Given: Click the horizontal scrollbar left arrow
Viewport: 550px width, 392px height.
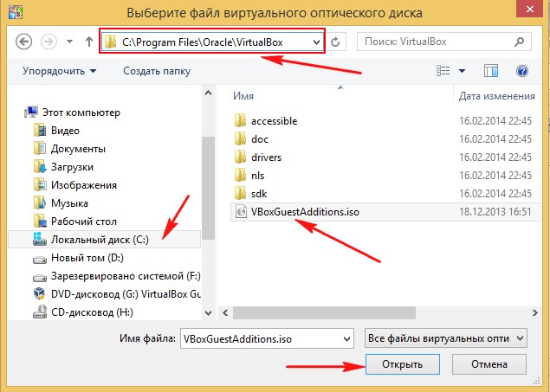Looking at the screenshot, I should click(225, 313).
